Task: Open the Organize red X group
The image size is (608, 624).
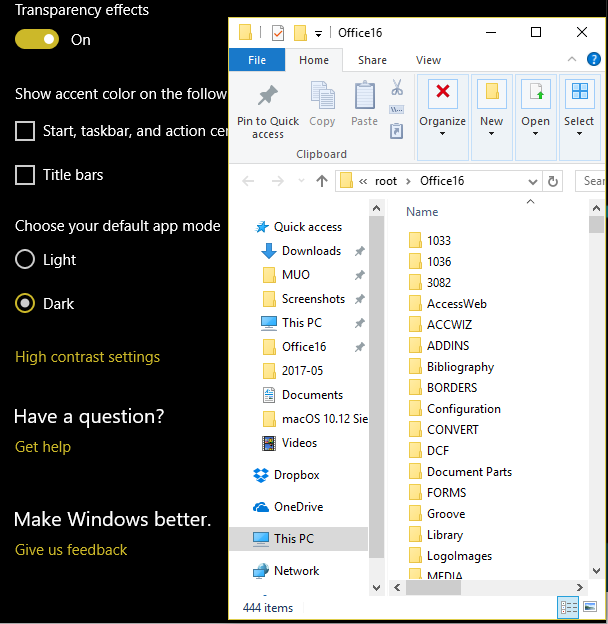Action: 442,117
